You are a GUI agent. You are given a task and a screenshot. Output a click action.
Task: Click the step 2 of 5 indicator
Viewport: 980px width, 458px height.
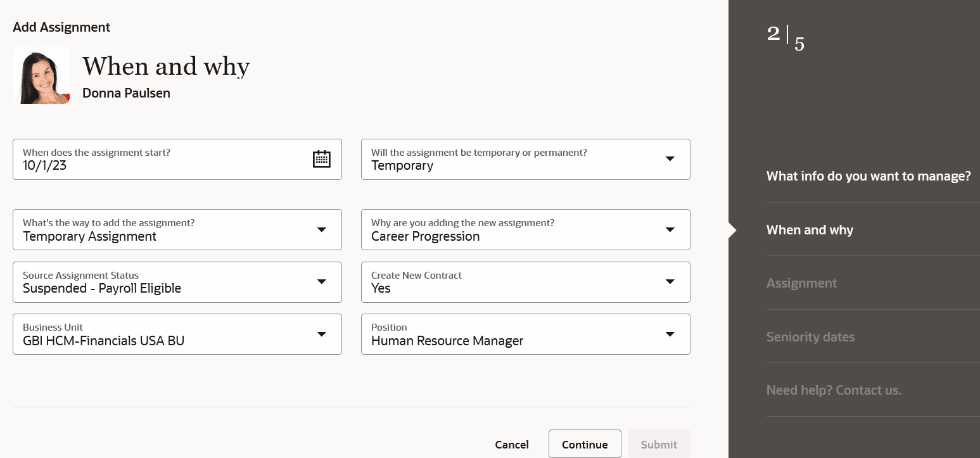786,38
